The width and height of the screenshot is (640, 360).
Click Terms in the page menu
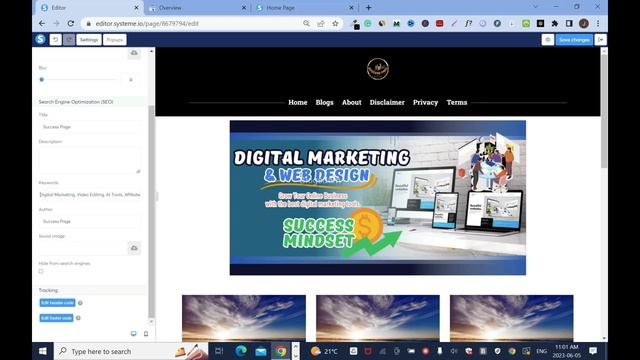457,102
